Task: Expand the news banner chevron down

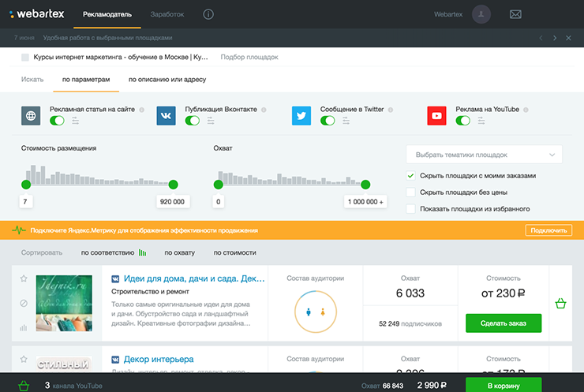Action: pyautogui.click(x=569, y=38)
